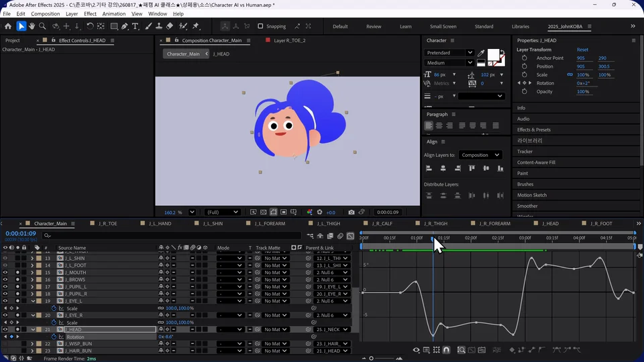This screenshot has height=362, width=644.
Task: Select the Brush tool
Action: (x=148, y=26)
